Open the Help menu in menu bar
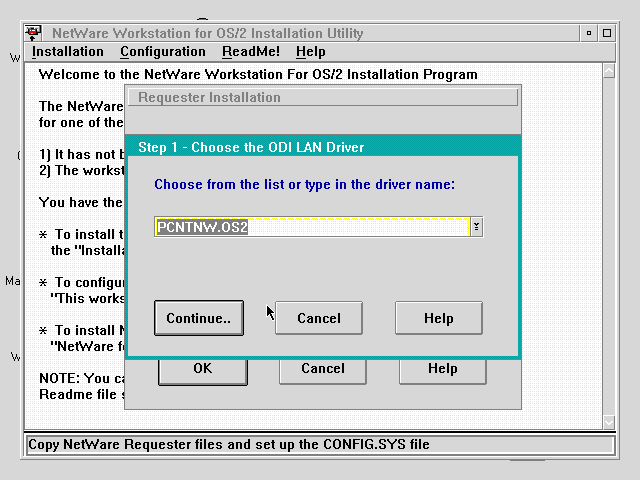The image size is (640, 480). coord(311,52)
